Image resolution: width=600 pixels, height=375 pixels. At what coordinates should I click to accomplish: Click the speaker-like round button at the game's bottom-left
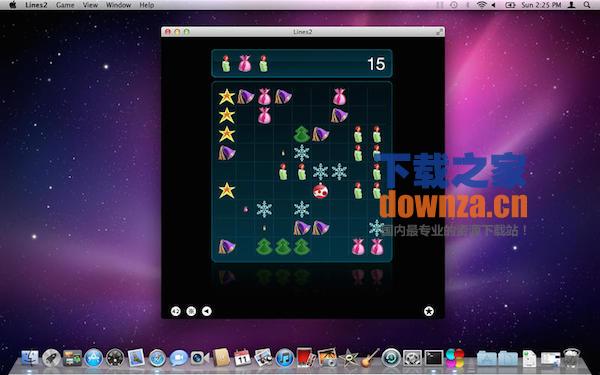[x=176, y=311]
